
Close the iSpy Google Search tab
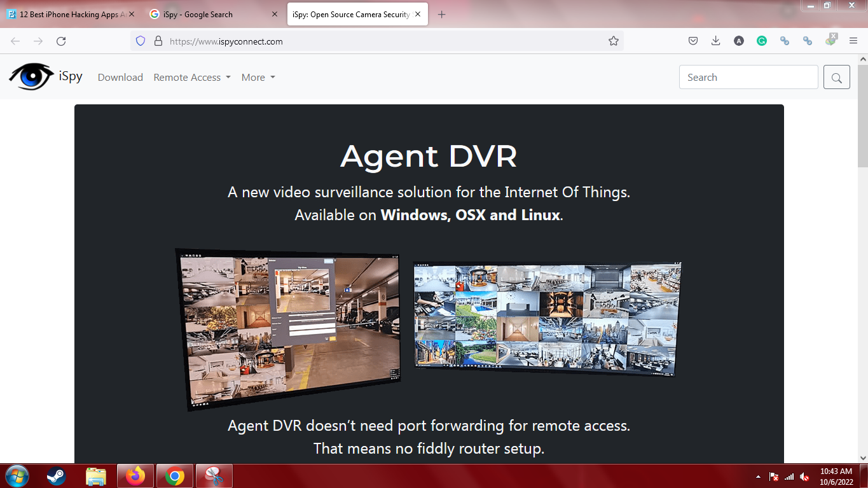pos(275,14)
